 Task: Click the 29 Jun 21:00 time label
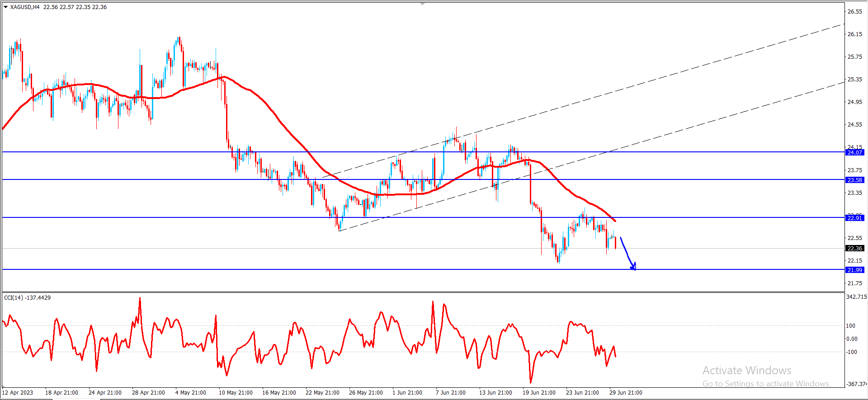626,392
